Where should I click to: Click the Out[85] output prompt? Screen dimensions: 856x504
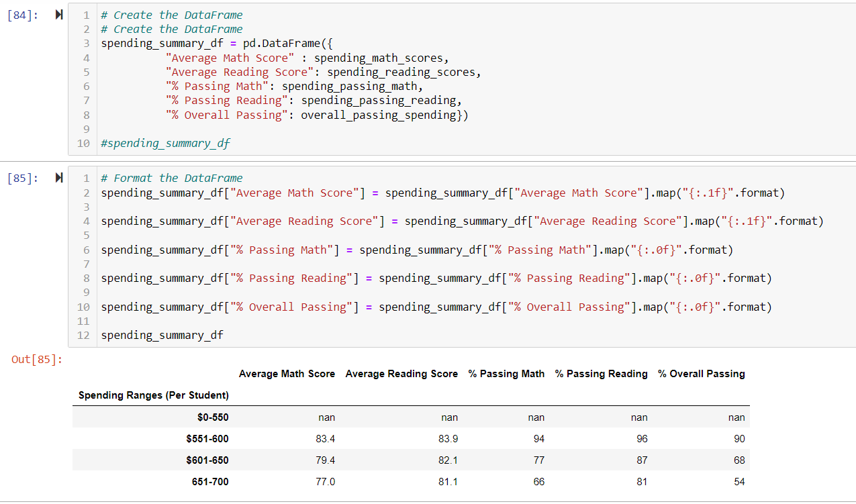[x=37, y=360]
